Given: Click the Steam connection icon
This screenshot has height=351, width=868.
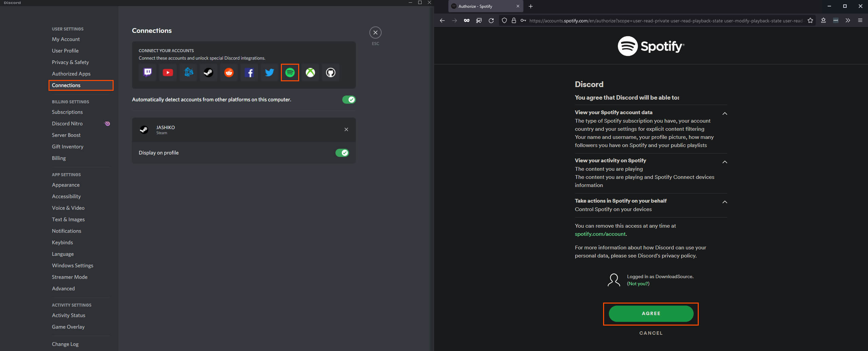Looking at the screenshot, I should pos(209,73).
